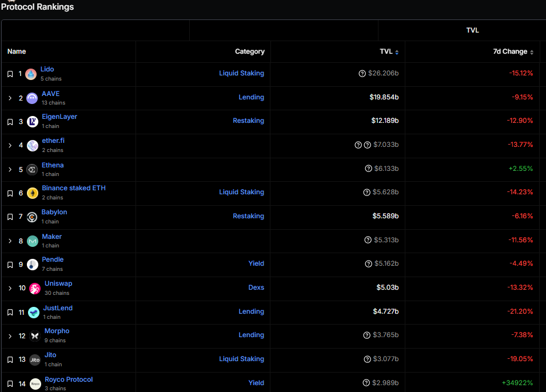Bookmark the Lido protocol row
Screen dimensions: 546x392
(x=10, y=74)
